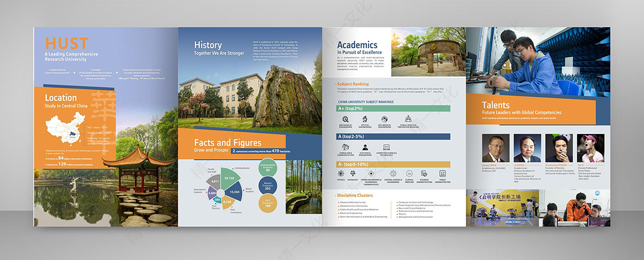Click 'Future Leaders with Global Competencies' subtitle
The image size is (644, 260).
click(x=521, y=113)
